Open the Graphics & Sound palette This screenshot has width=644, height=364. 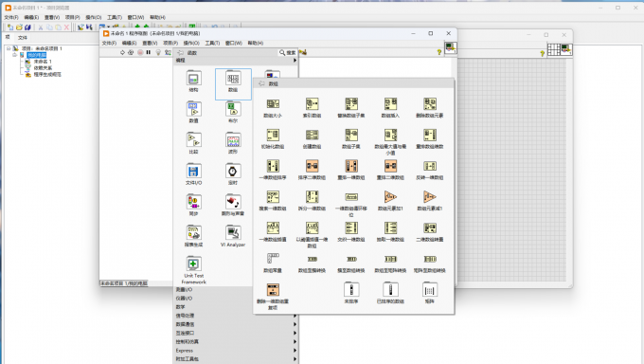coord(233,206)
